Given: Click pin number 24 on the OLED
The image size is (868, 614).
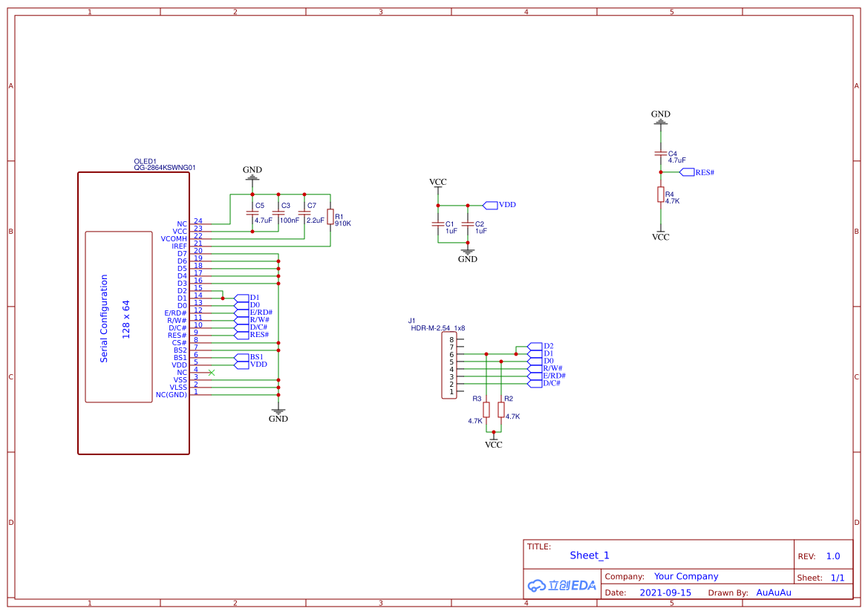Looking at the screenshot, I should click(x=198, y=221).
